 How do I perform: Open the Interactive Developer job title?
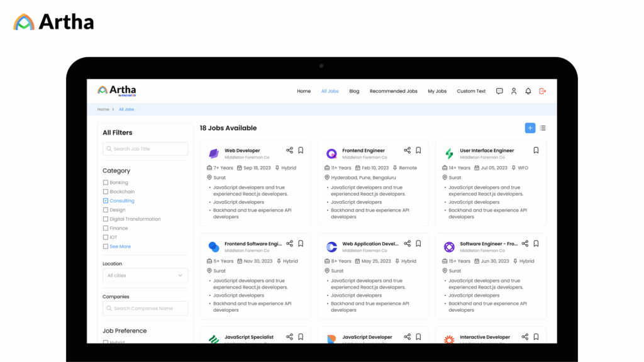pos(485,337)
